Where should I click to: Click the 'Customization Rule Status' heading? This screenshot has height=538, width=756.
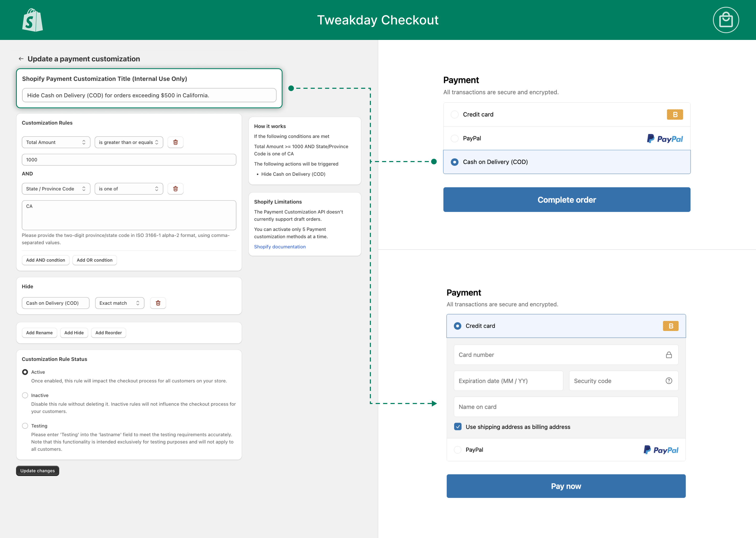click(55, 359)
